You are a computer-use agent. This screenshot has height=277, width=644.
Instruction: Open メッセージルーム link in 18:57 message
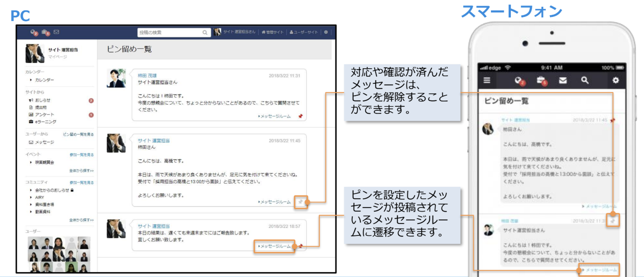(275, 246)
